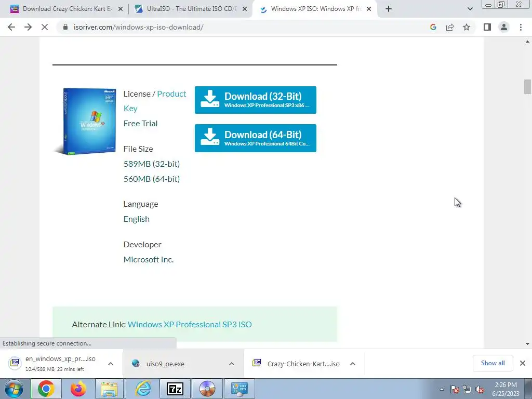Click the '589MB (32-bit)' file size text
This screenshot has width=532, height=399.
tap(152, 164)
